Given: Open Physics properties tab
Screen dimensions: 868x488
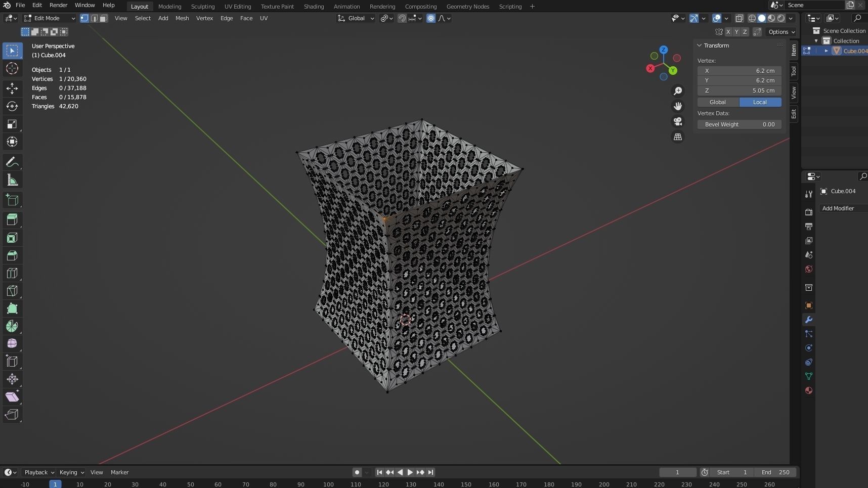Looking at the screenshot, I should (x=808, y=348).
